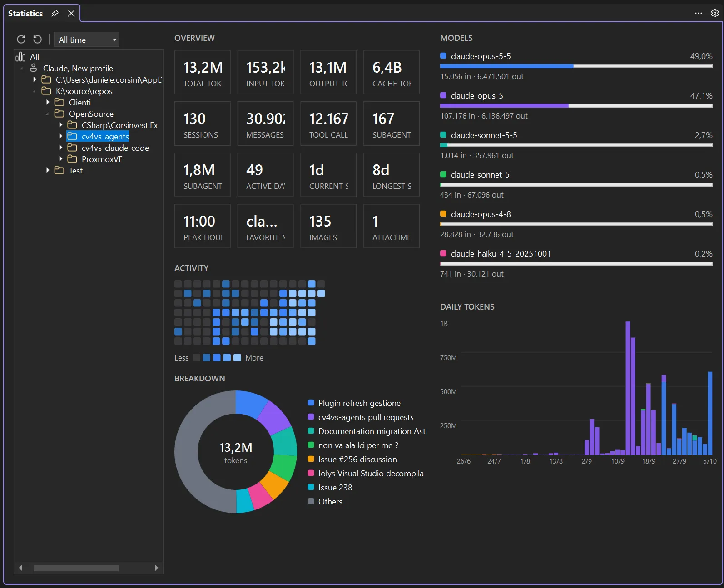Open the settings gear icon

tap(714, 13)
